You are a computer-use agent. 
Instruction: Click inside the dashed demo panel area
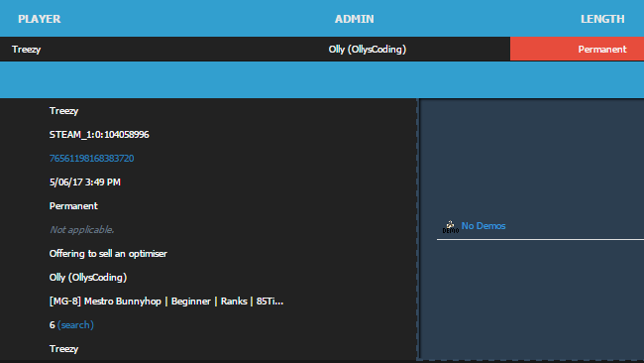coord(531,165)
